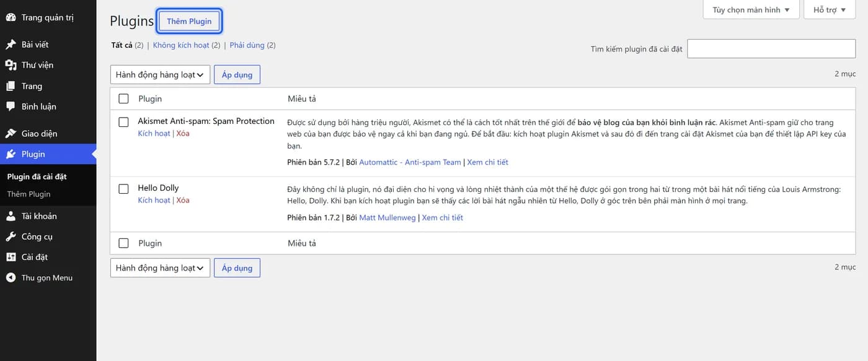Viewport: 868px width, 361px height.
Task: Click Xóa under Hello Dolly
Action: (183, 200)
